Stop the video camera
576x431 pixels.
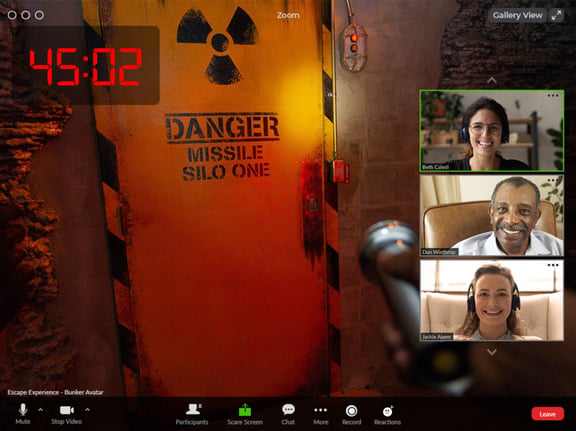[66, 414]
